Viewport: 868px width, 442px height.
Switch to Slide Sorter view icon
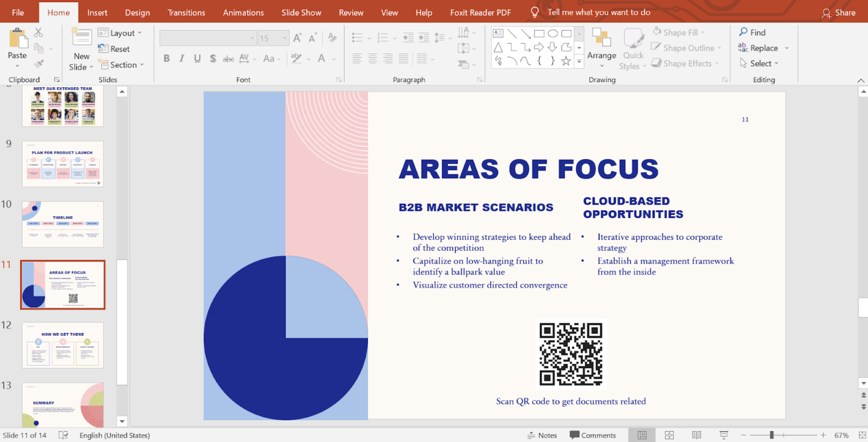(x=670, y=435)
